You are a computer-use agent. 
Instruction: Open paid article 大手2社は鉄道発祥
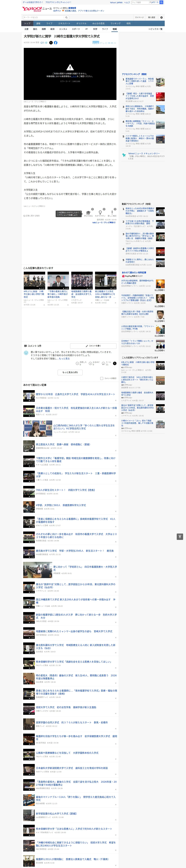pos(137,282)
